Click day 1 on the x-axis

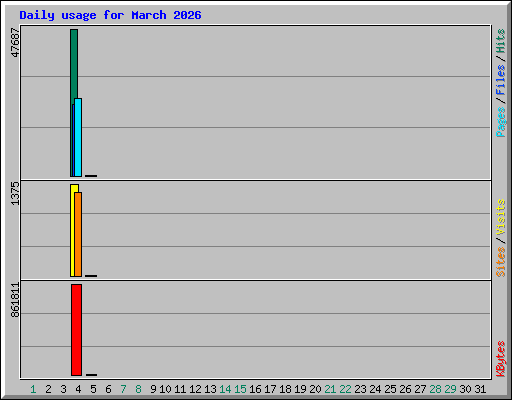[x=33, y=389]
